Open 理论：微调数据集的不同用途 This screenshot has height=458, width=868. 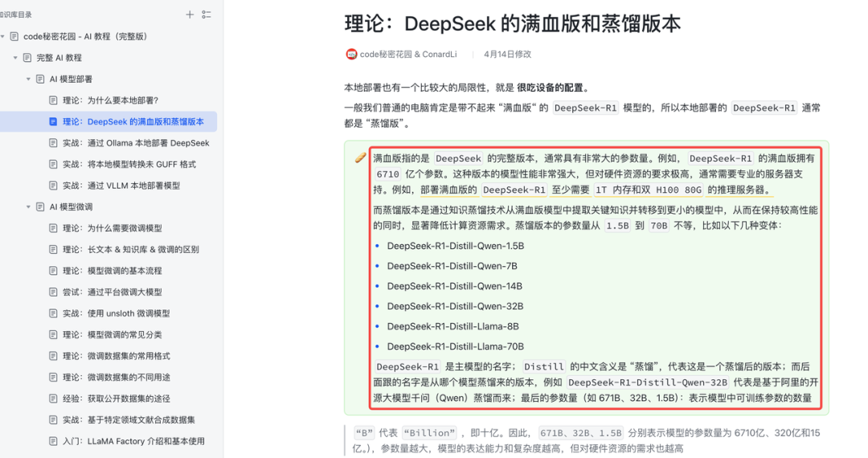117,377
